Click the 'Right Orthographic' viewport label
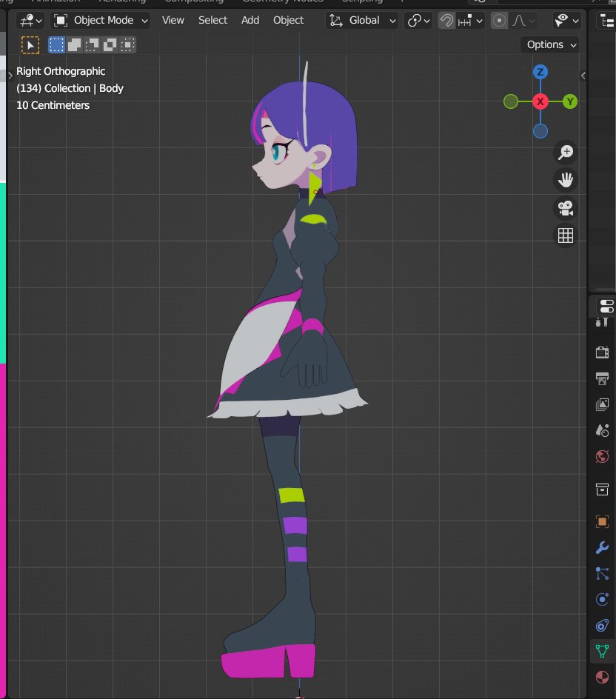Viewport: 616px width, 699px height. click(61, 71)
